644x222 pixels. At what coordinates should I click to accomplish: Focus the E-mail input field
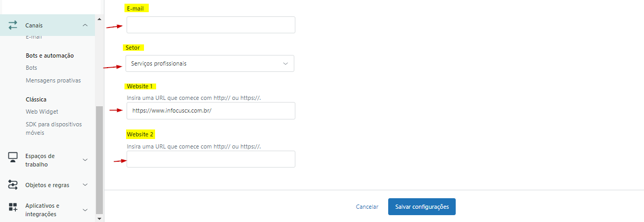(x=210, y=25)
